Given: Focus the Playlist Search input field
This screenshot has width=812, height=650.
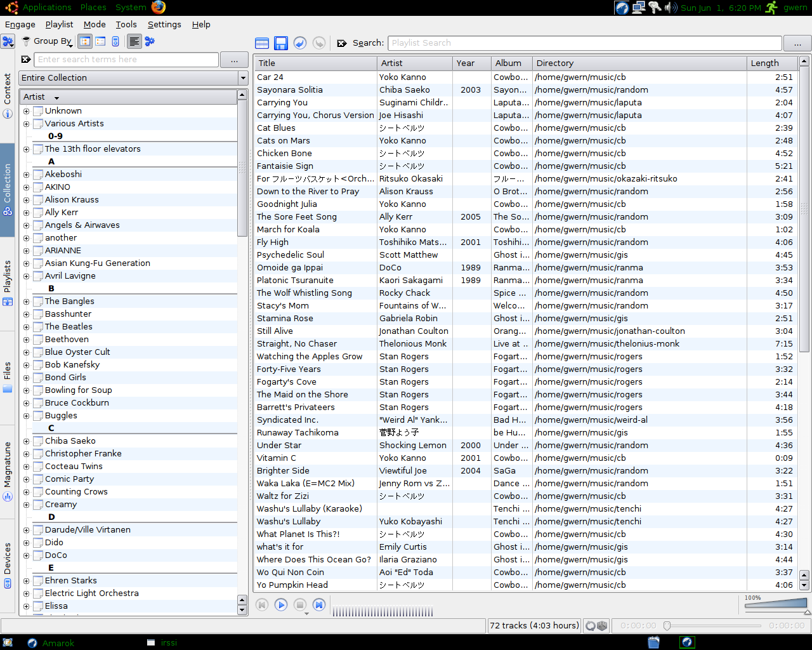Looking at the screenshot, I should [x=584, y=43].
